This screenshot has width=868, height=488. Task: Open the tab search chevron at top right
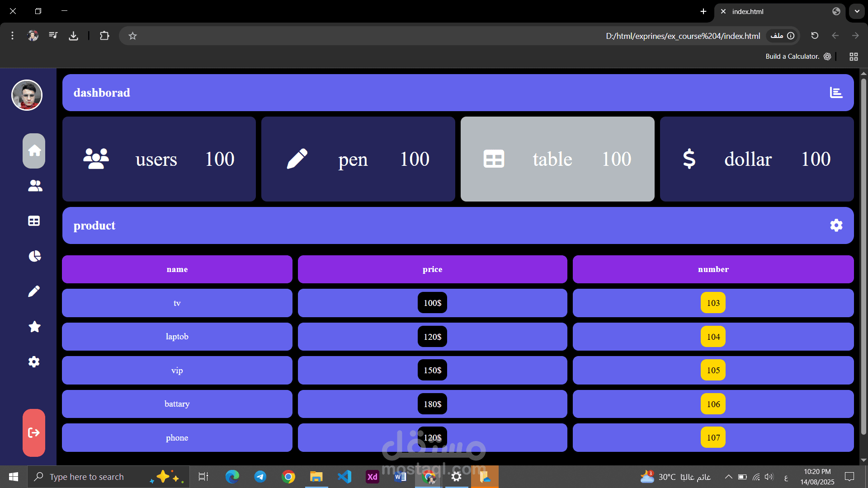tap(857, 11)
